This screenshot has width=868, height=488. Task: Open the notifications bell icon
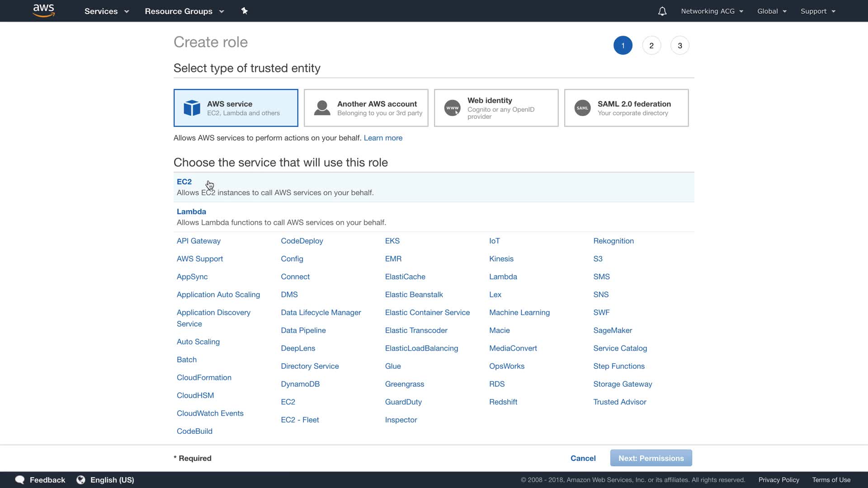pos(662,11)
